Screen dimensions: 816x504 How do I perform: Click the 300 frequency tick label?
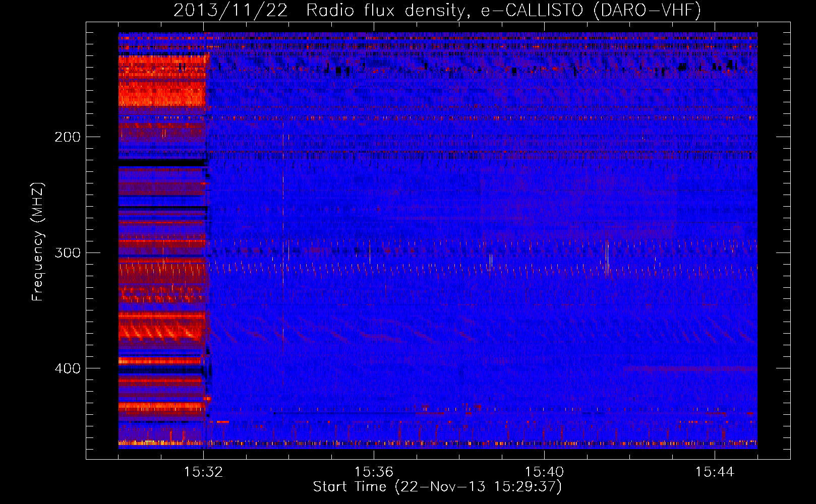[x=68, y=253]
